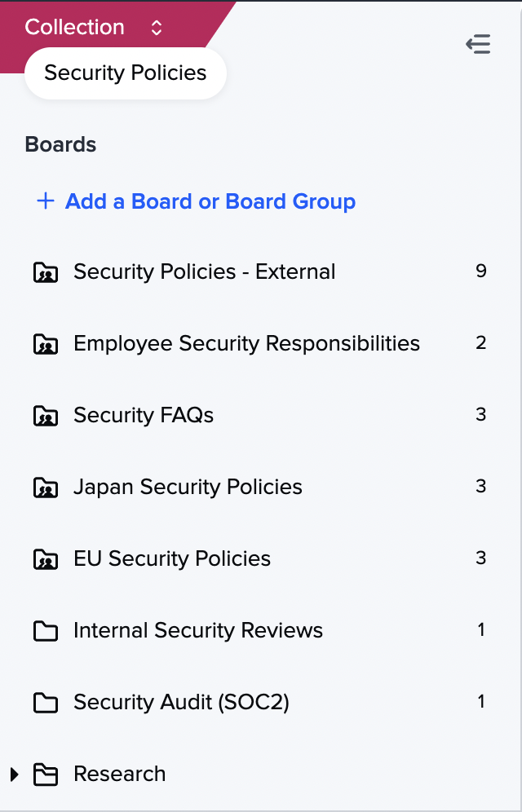522x812 pixels.
Task: Click the Collection up-down chevron arrows
Action: click(x=157, y=28)
